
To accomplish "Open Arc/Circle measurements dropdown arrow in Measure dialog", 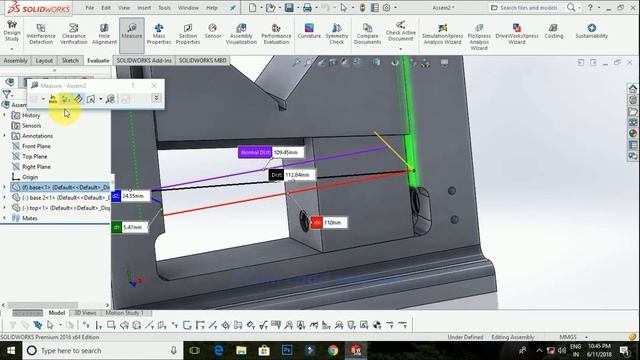I will (x=43, y=99).
